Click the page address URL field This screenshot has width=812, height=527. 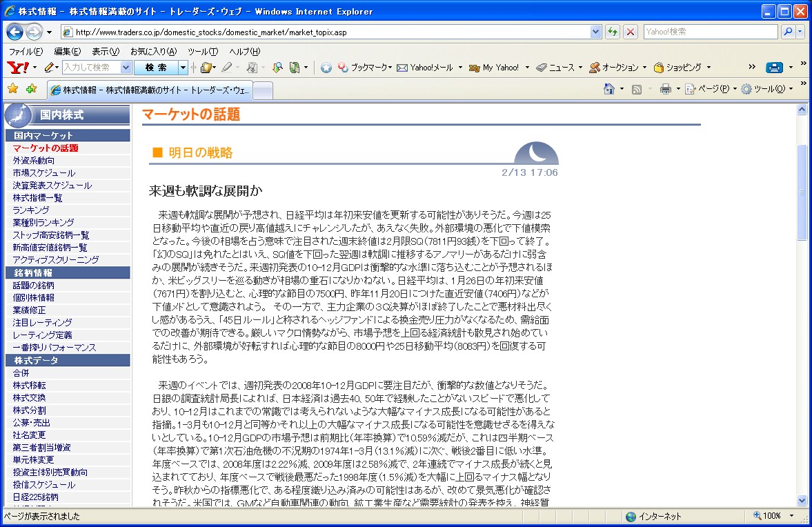coord(331,32)
